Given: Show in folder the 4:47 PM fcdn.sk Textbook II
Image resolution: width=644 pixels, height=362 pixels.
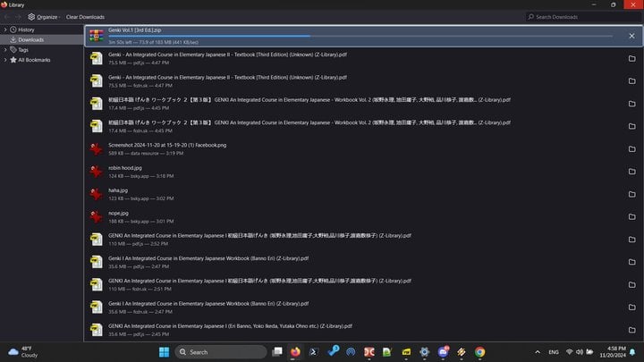Looking at the screenshot, I should [x=631, y=81].
